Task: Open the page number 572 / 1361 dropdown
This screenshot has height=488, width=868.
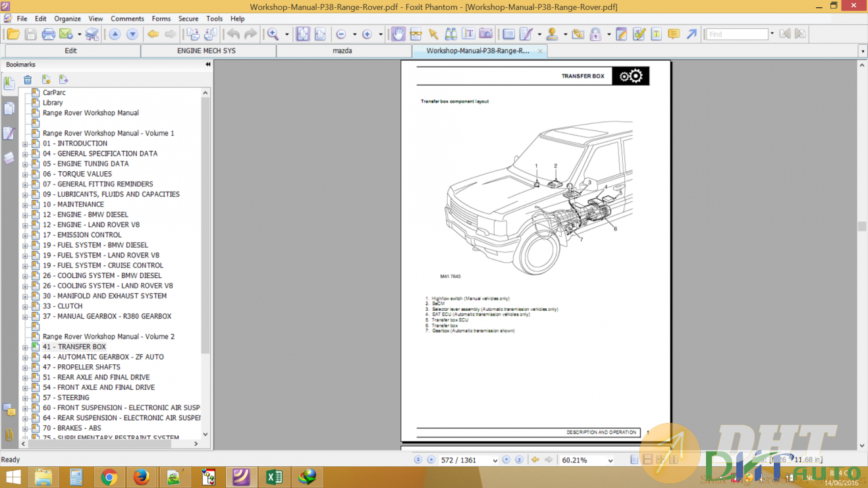Action: pos(495,460)
